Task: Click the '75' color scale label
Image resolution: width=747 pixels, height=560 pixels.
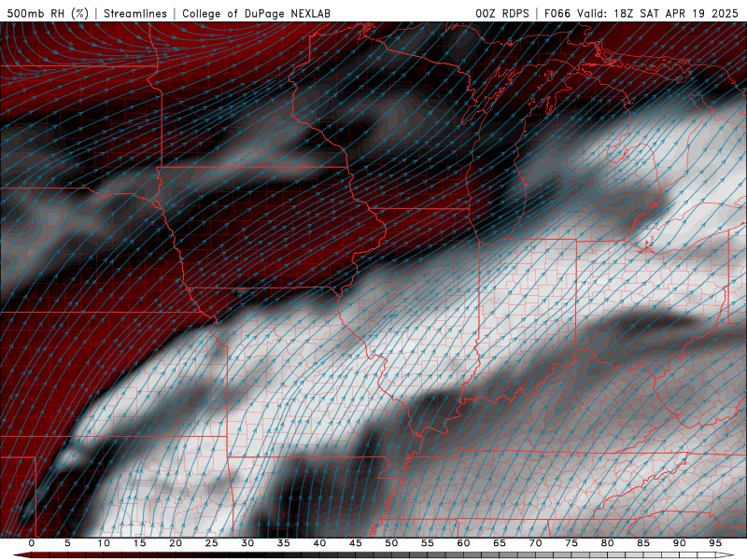Action: pyautogui.click(x=571, y=543)
